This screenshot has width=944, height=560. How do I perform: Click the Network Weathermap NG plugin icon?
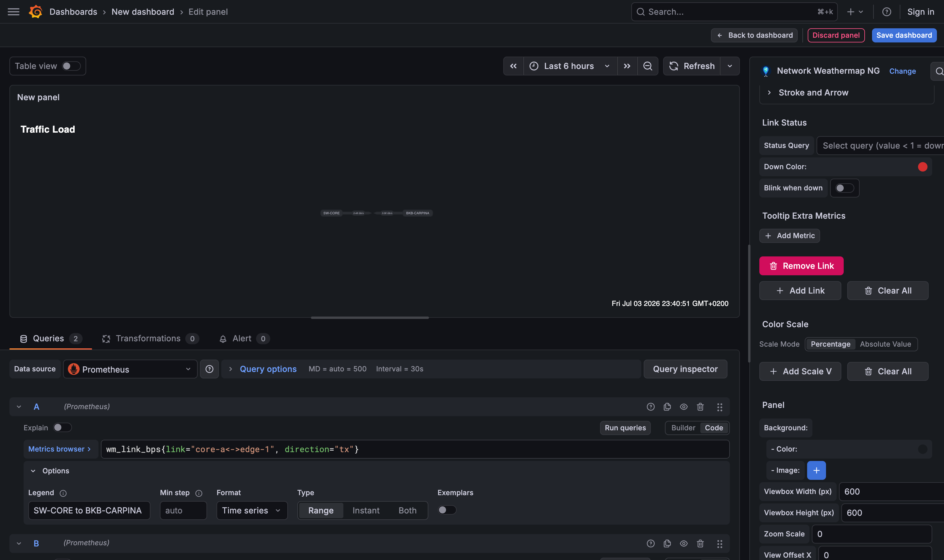766,71
